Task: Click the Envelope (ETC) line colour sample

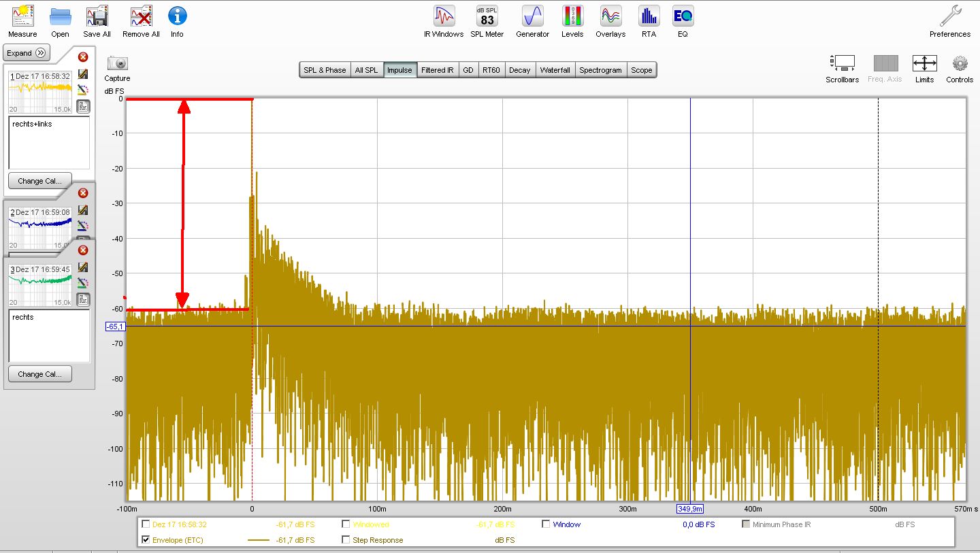Action: coord(258,540)
